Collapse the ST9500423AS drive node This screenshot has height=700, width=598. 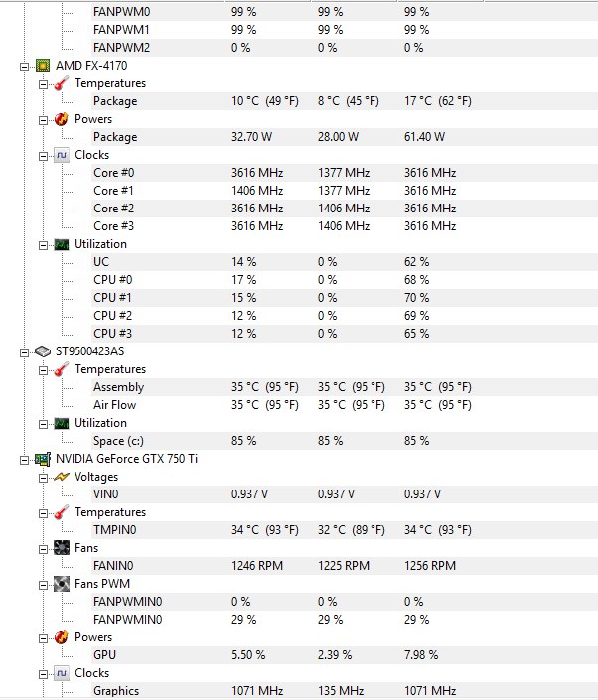[25, 351]
